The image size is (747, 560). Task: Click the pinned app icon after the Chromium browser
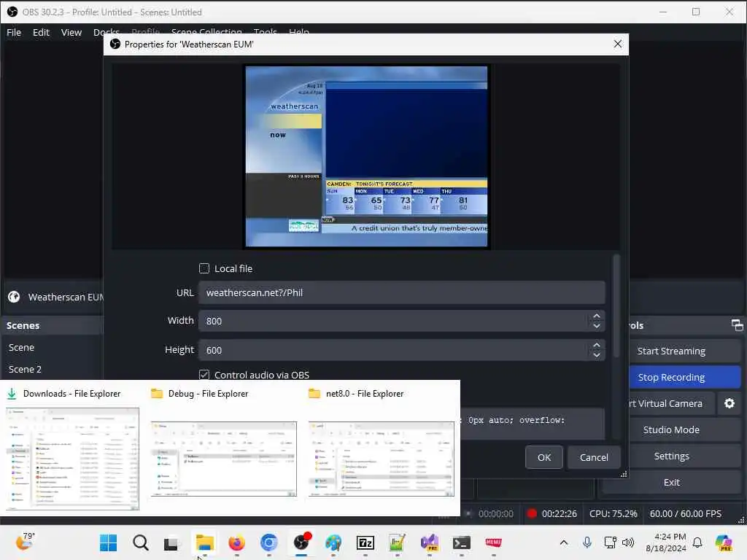coord(301,542)
